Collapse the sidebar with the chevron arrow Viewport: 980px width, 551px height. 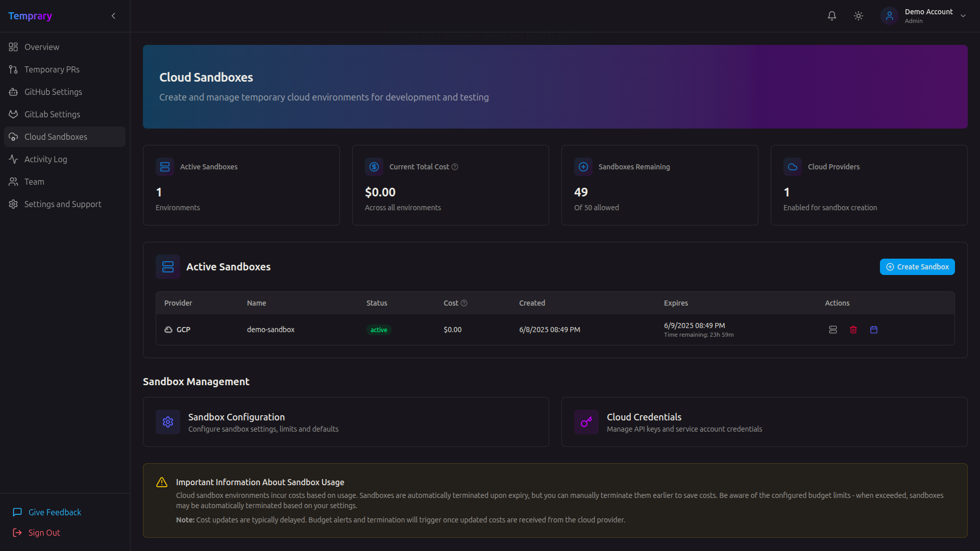113,16
